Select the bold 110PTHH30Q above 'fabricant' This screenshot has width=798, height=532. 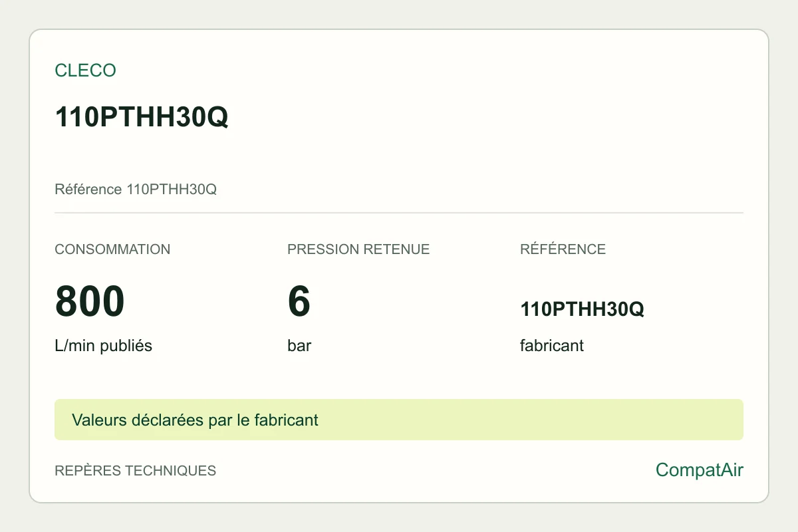582,309
